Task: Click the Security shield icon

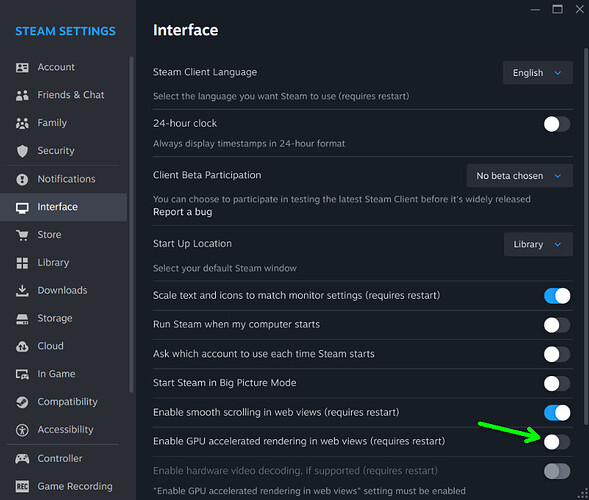Action: tap(22, 151)
